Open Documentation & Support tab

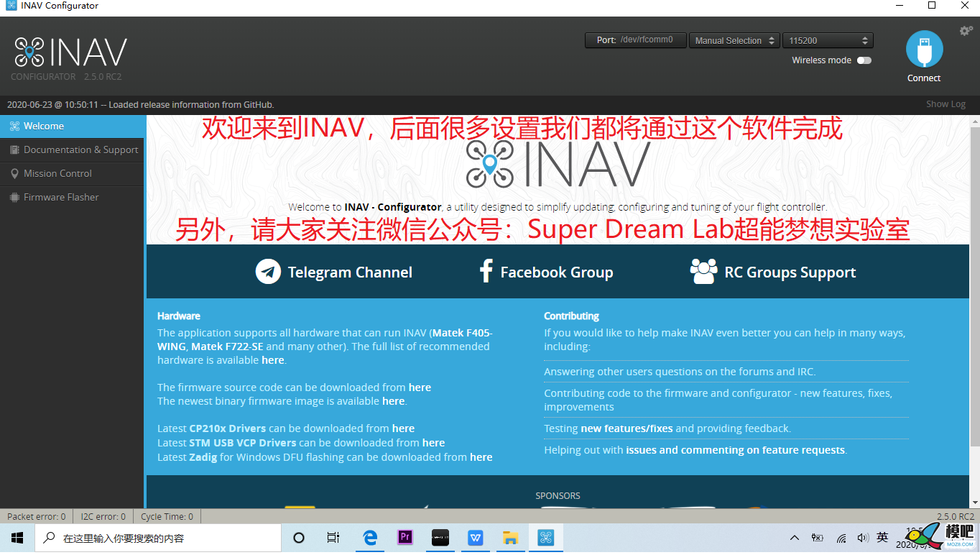click(x=72, y=150)
